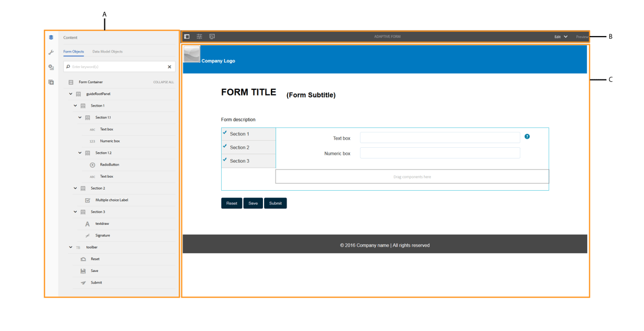The height and width of the screenshot is (331, 644).
Task: Collapse Section 1.2 in the form tree
Action: pos(79,153)
